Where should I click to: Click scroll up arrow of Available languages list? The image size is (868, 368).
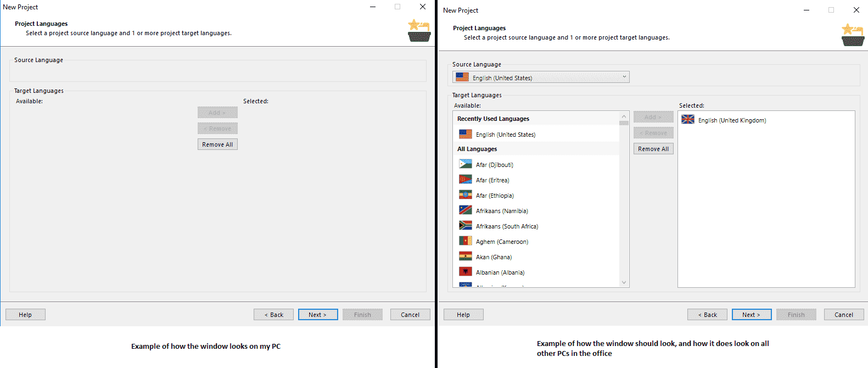[624, 116]
